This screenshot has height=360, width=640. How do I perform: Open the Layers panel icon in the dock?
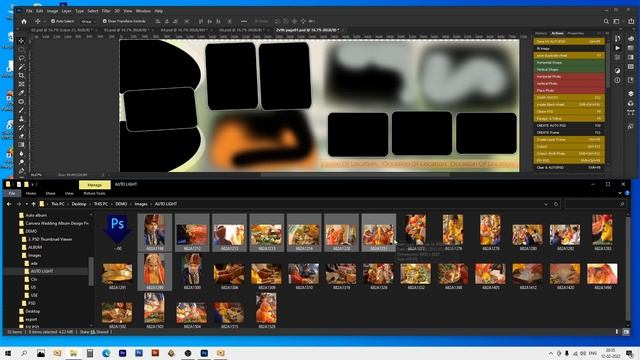coord(631,94)
